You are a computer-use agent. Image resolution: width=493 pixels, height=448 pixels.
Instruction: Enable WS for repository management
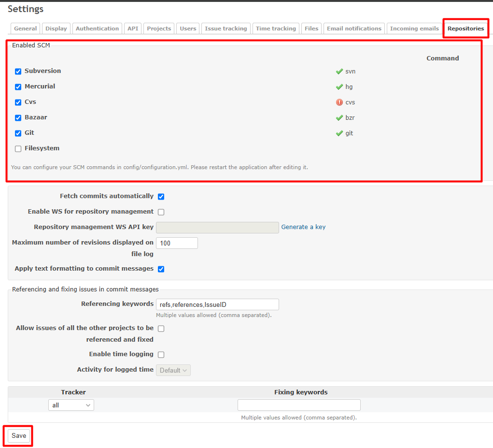[x=161, y=212]
